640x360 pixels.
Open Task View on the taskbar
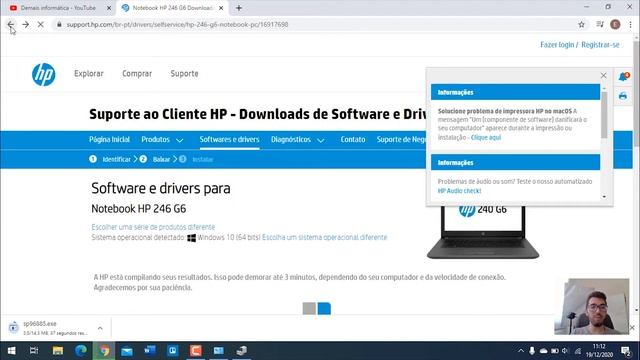(34, 351)
